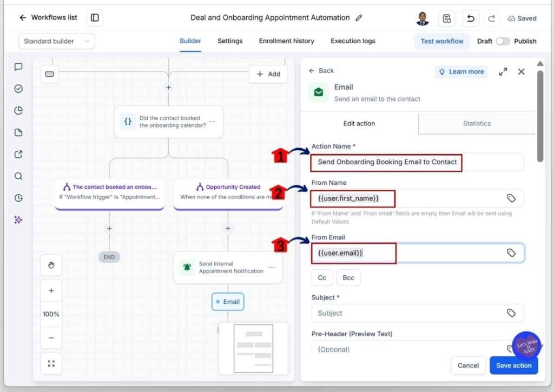
Task: Open the AI sparkle icon in left sidebar
Action: pyautogui.click(x=18, y=220)
